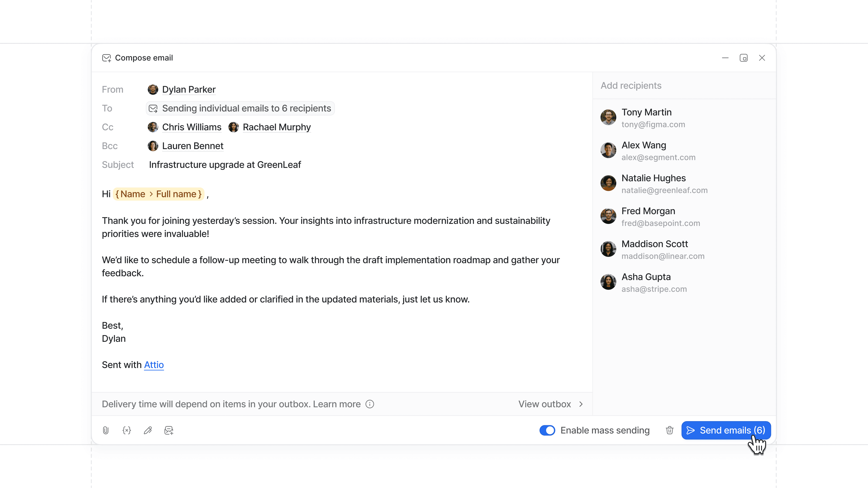Minimize the compose email window

pyautogui.click(x=725, y=58)
